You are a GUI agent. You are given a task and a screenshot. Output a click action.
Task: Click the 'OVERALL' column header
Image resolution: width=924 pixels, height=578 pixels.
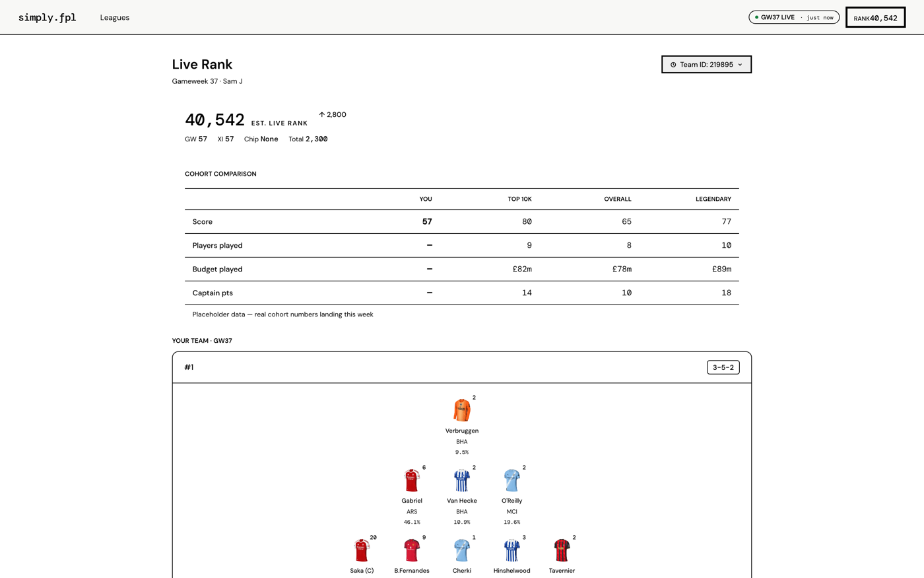pyautogui.click(x=618, y=199)
